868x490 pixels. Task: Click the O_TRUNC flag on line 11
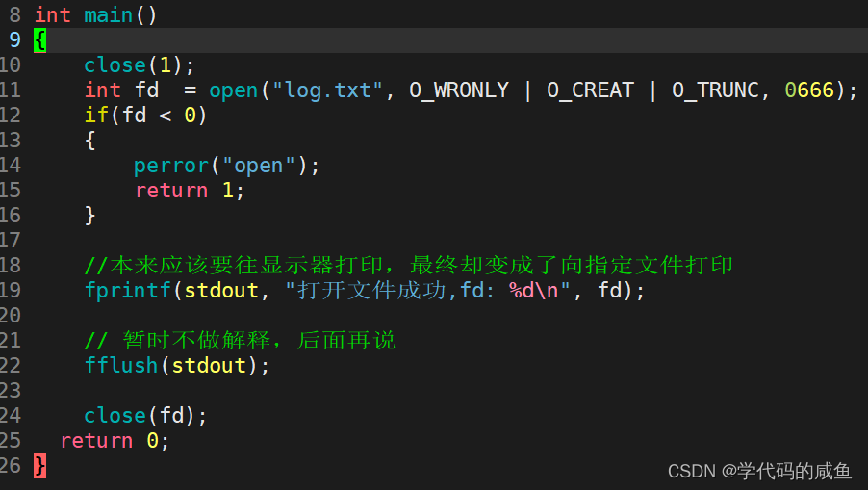pyautogui.click(x=715, y=90)
